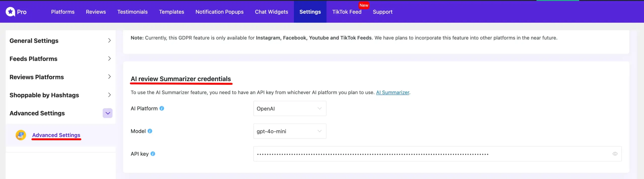644x179 pixels.
Task: Click the Advanced Settings sidebar link
Action: 56,135
